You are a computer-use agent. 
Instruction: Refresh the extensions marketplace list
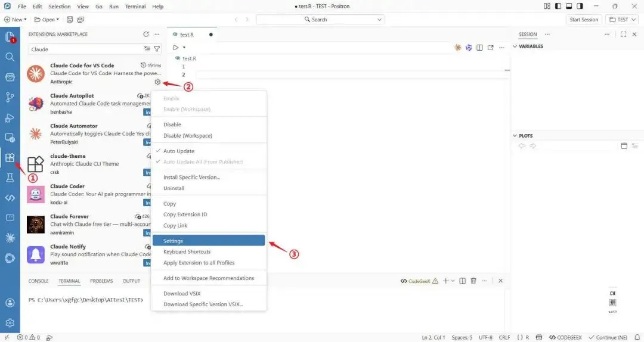(x=146, y=35)
